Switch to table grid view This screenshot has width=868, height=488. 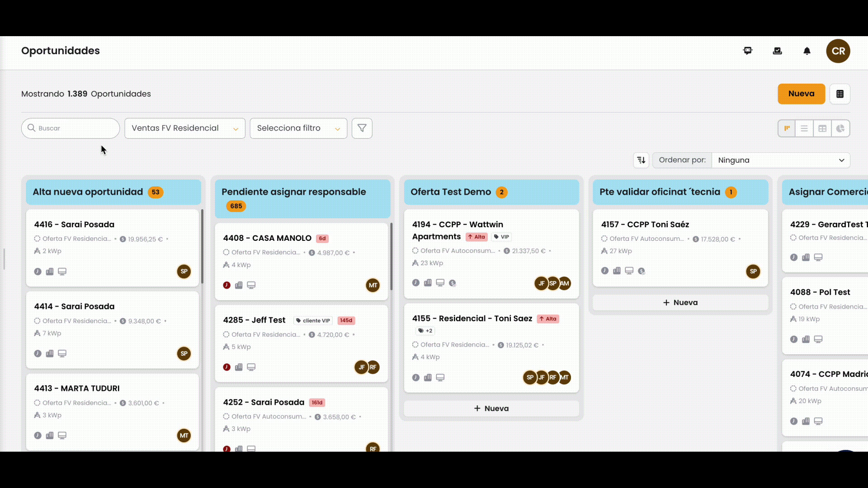(x=822, y=128)
